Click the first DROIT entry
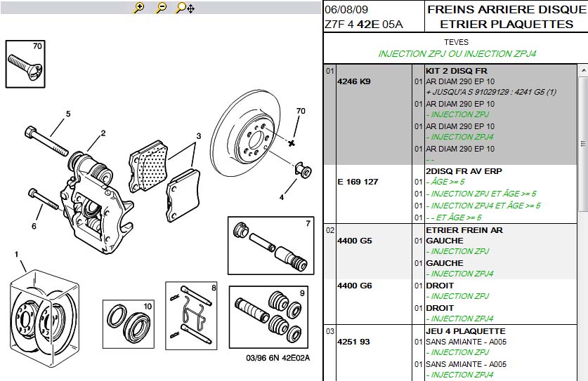The image size is (588, 381). pos(440,286)
